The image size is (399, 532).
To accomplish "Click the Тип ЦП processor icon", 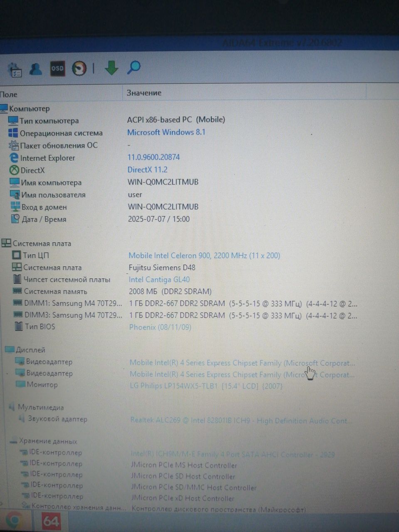I will [16, 255].
